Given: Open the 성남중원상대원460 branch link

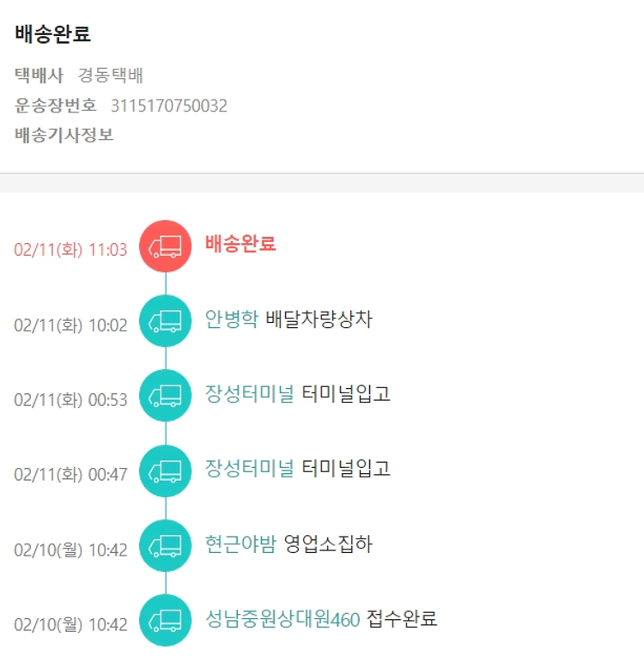Looking at the screenshot, I should tap(283, 618).
